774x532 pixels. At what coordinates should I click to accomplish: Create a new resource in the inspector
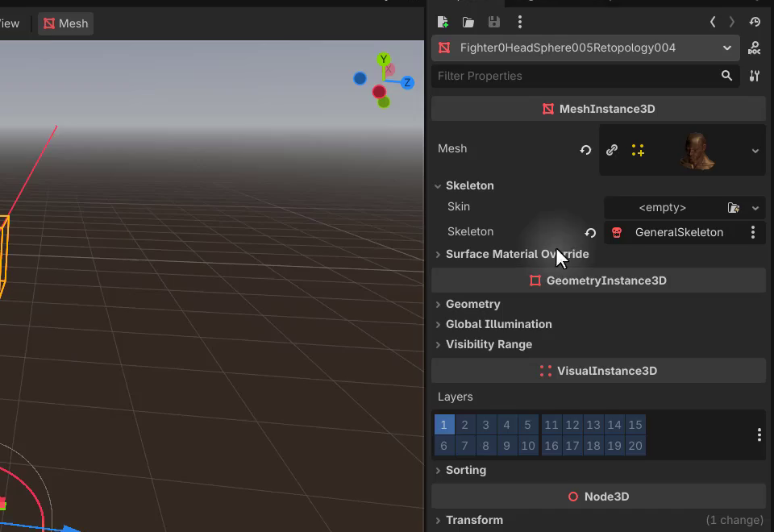[x=443, y=22]
